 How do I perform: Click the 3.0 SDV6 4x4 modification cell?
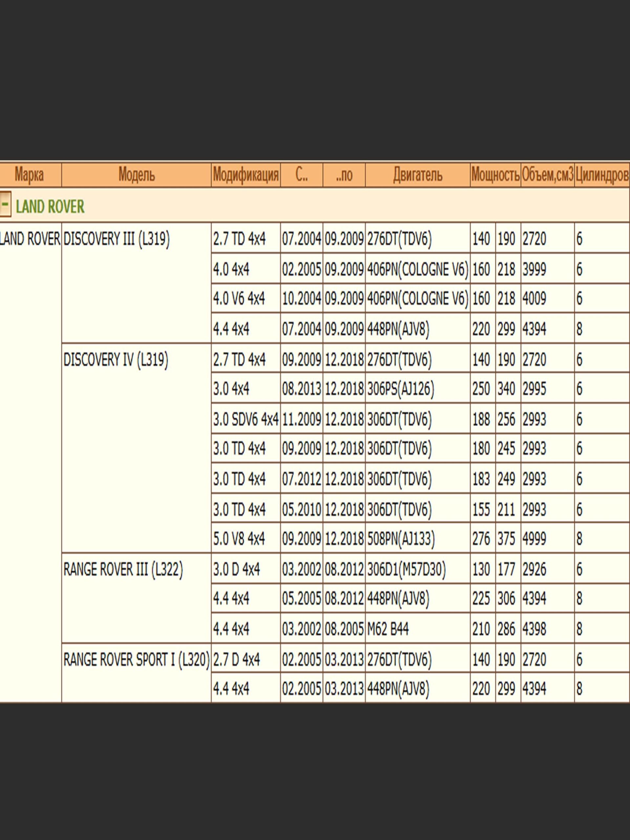[246, 420]
